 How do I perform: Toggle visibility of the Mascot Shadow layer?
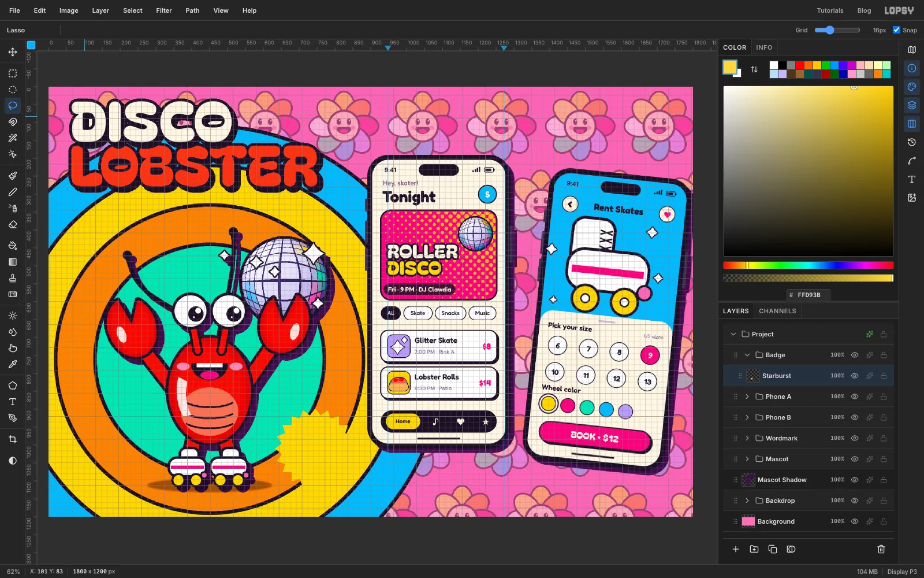point(855,480)
